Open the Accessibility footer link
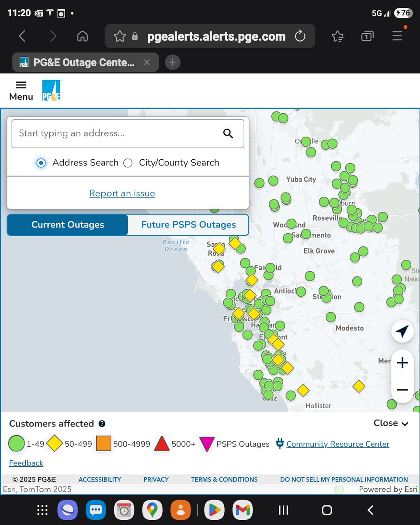 (x=100, y=479)
